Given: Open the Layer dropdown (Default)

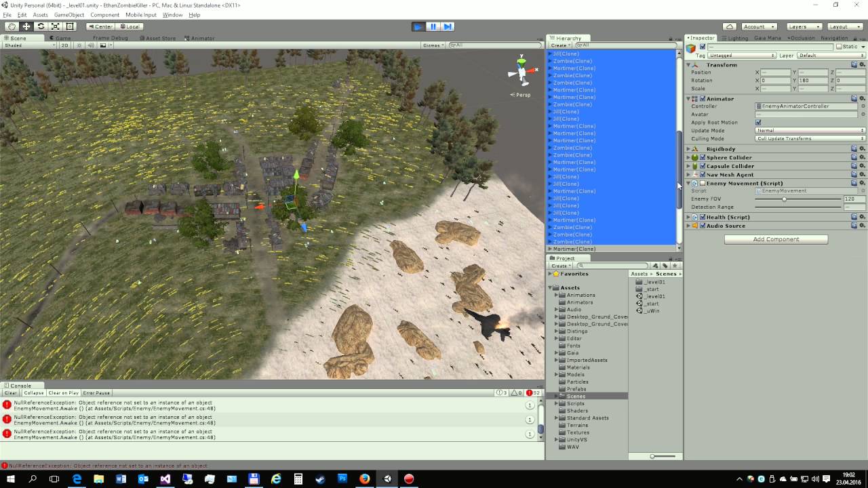Looking at the screenshot, I should (831, 56).
